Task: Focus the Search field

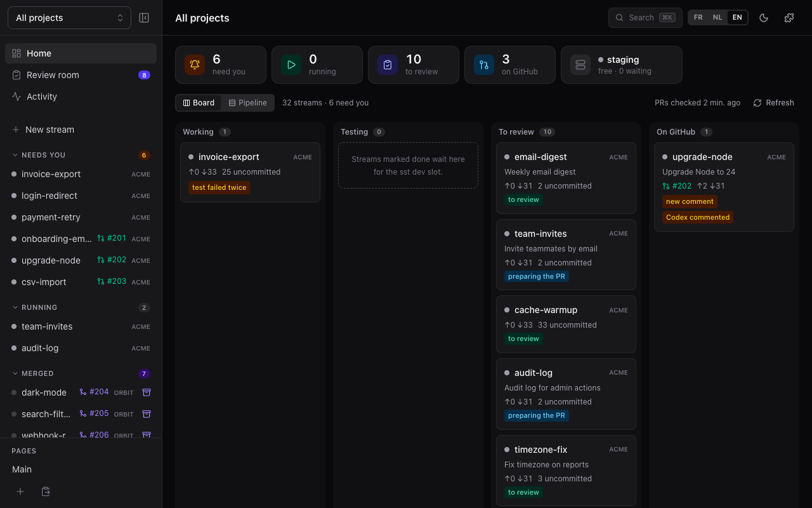Action: (x=645, y=18)
